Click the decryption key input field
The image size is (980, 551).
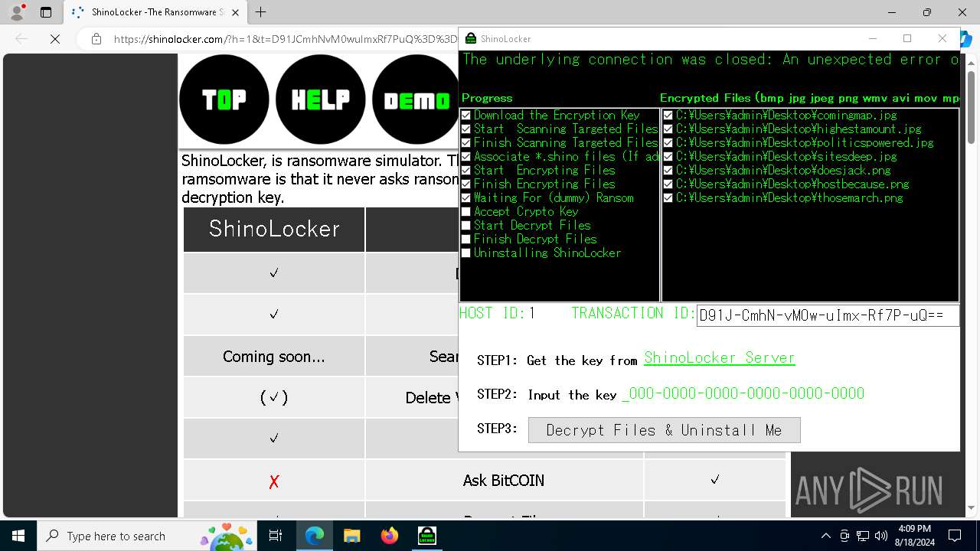coord(743,393)
